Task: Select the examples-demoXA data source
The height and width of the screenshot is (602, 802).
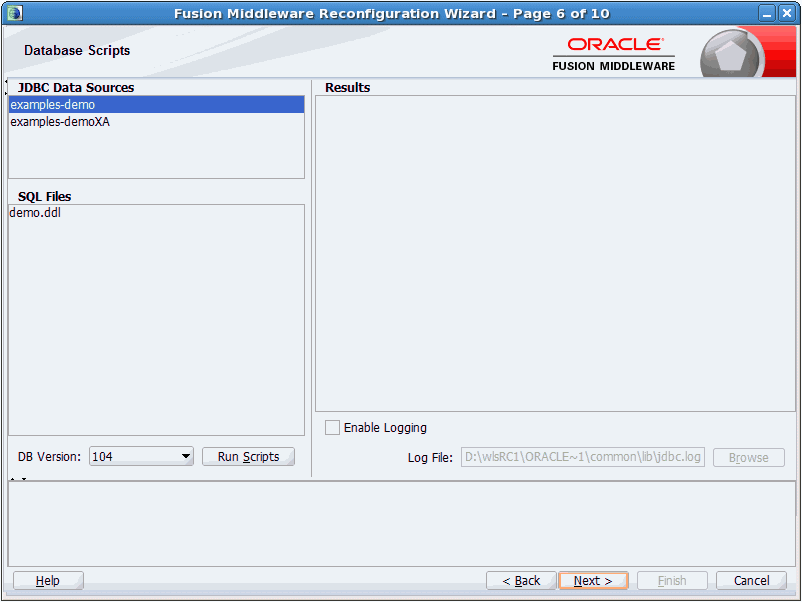Action: pyautogui.click(x=157, y=122)
